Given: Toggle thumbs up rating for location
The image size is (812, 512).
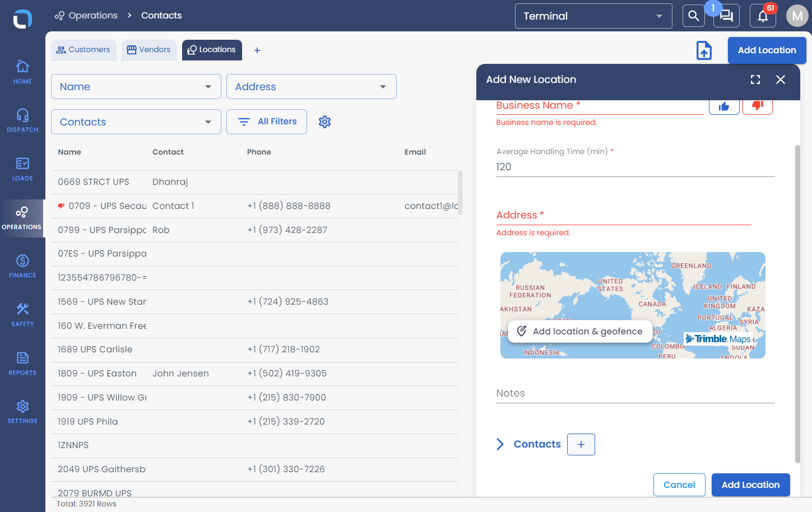Looking at the screenshot, I should (x=724, y=106).
